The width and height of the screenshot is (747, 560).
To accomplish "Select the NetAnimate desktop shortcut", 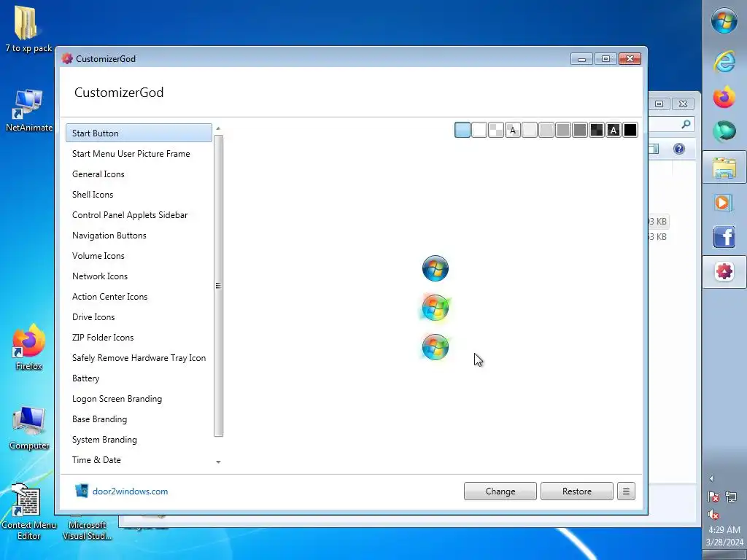I will click(x=28, y=111).
